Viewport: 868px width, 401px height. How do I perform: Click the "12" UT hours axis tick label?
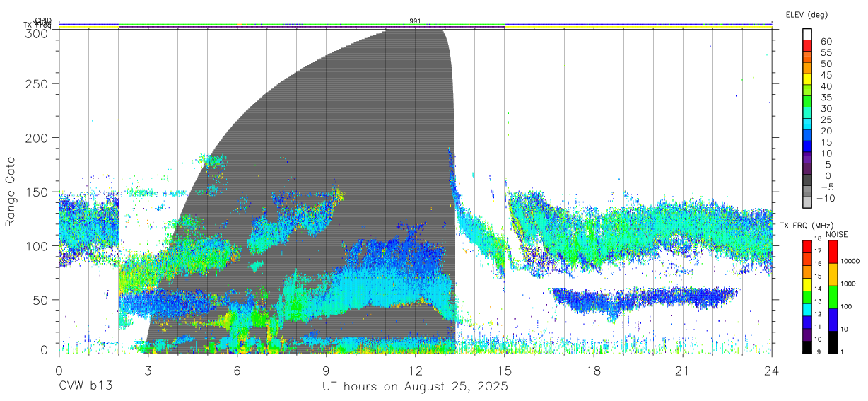click(x=415, y=371)
